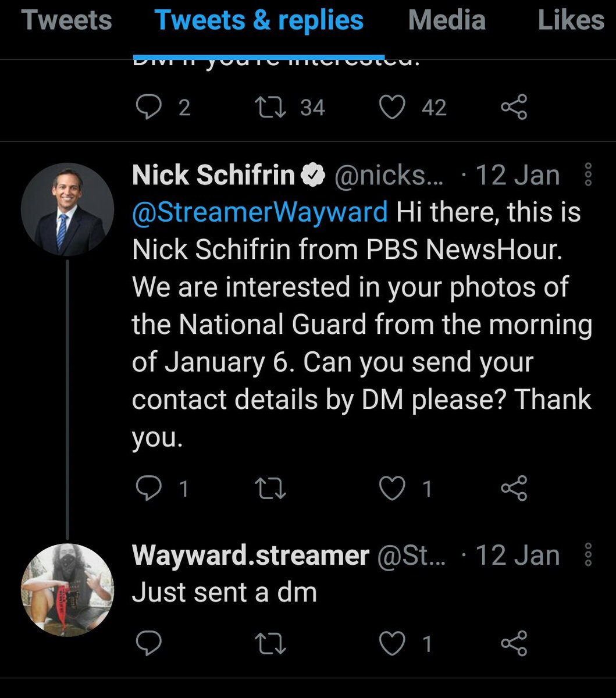Select the Tweets & replies tab
The width and height of the screenshot is (616, 698).
click(259, 20)
